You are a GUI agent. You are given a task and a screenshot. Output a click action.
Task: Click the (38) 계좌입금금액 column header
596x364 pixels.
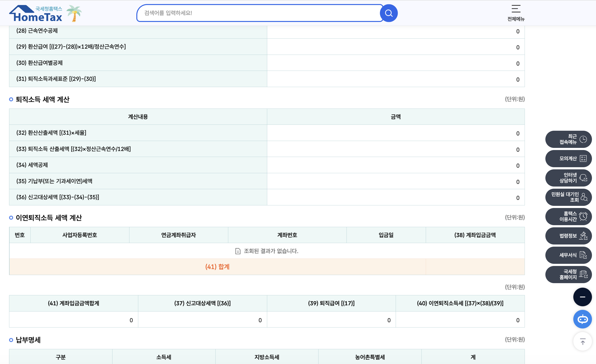475,235
